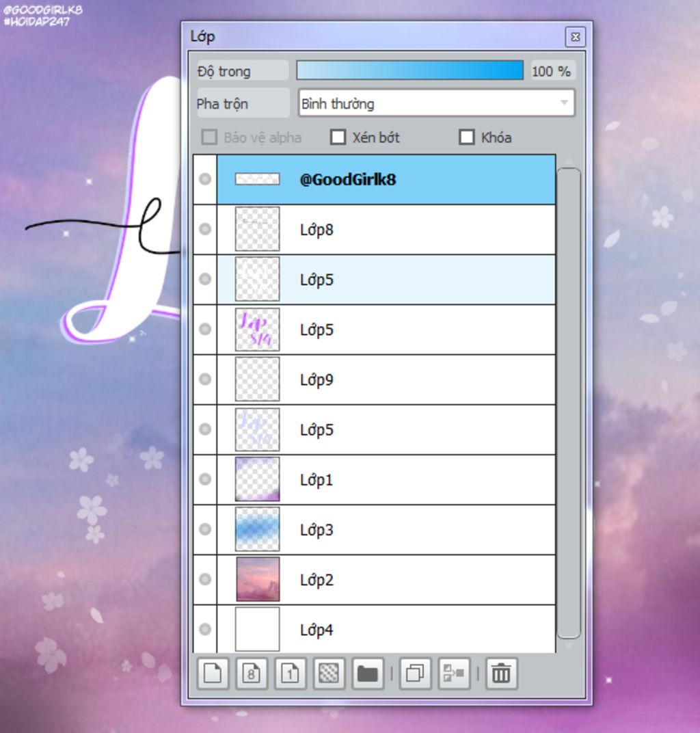
Task: Open the Pha trộn blend mode dropdown
Action: [x=436, y=103]
